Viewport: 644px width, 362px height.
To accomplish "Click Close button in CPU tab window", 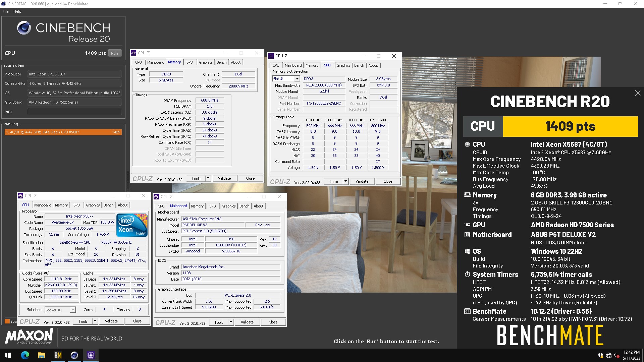I will click(137, 321).
